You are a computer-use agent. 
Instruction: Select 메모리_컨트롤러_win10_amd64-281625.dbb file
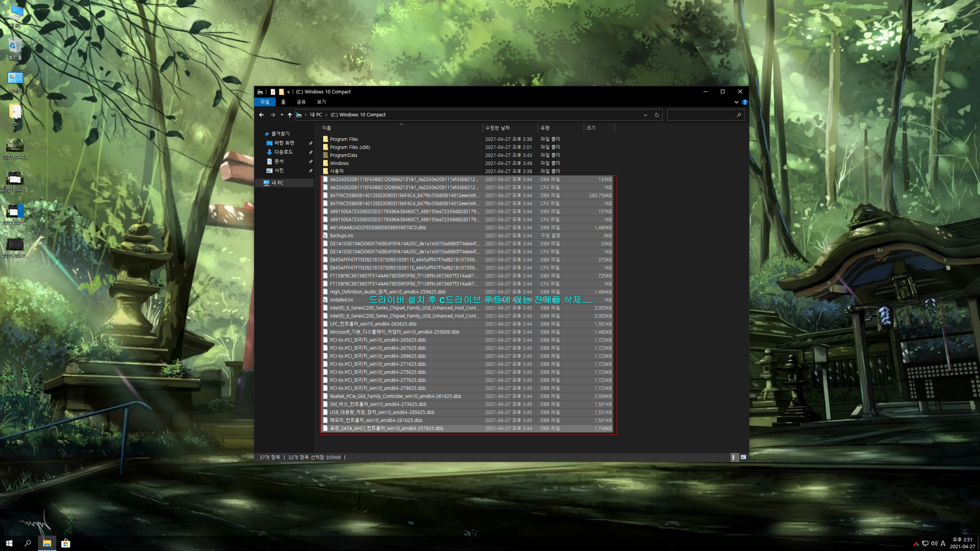pyautogui.click(x=468, y=420)
